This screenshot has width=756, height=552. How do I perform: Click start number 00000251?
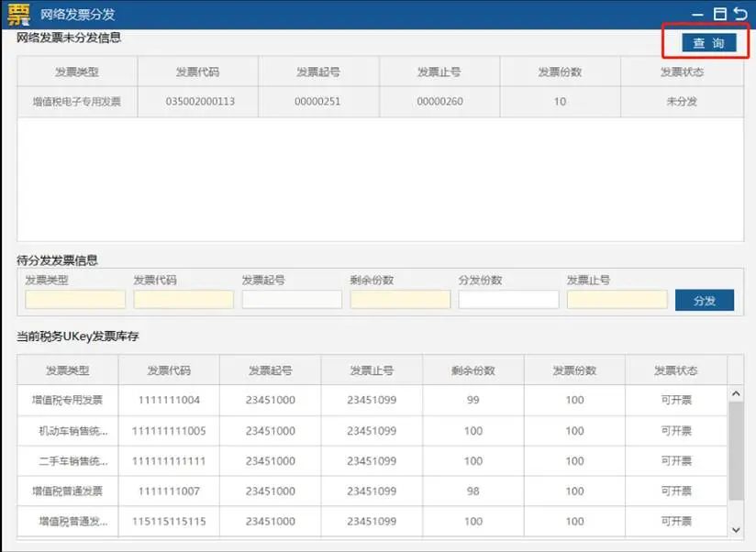tap(317, 102)
